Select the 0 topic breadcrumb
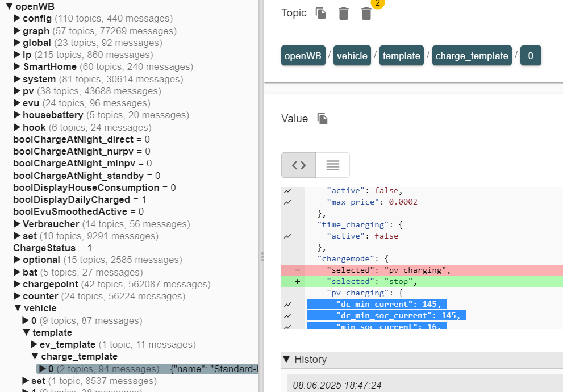 point(531,56)
